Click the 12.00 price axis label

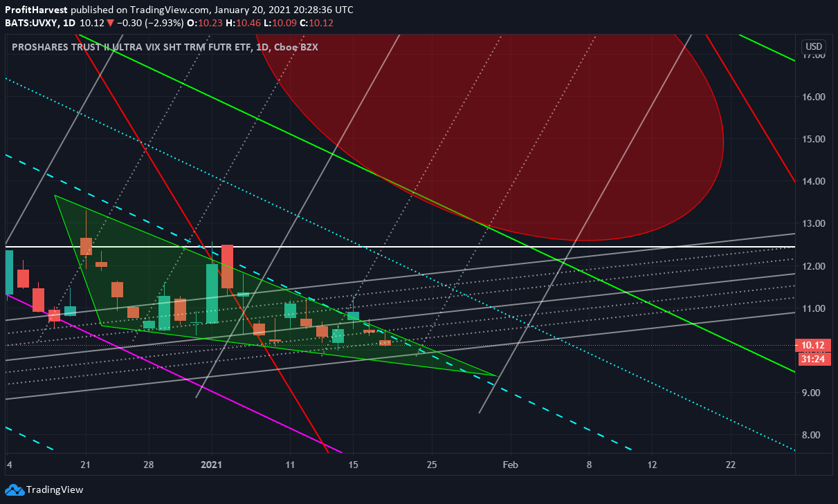pos(813,266)
